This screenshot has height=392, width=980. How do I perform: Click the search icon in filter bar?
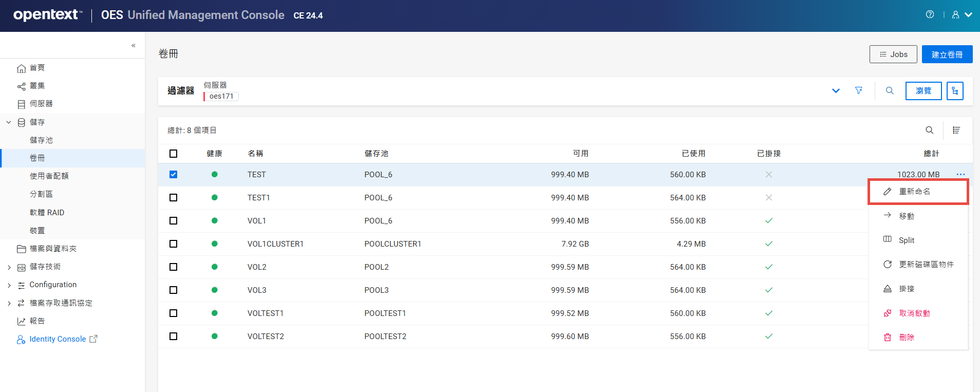(x=890, y=90)
